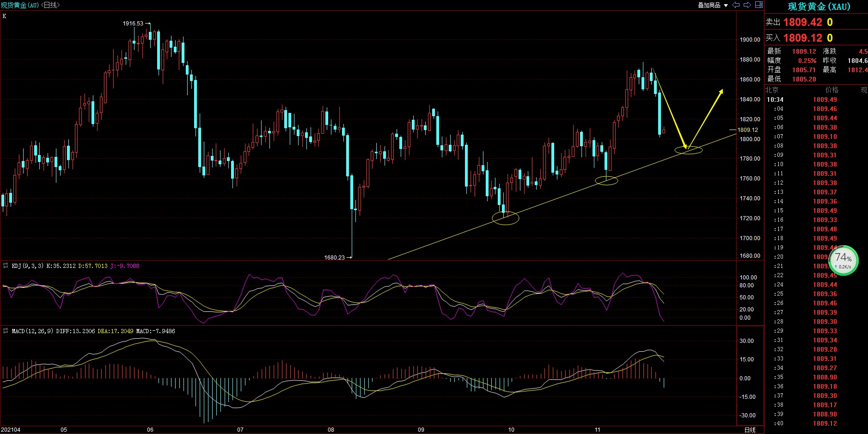Viewport: 868px width, 434px height.
Task: Click the KDJ(9,3,3) indicator title
Action: point(27,266)
